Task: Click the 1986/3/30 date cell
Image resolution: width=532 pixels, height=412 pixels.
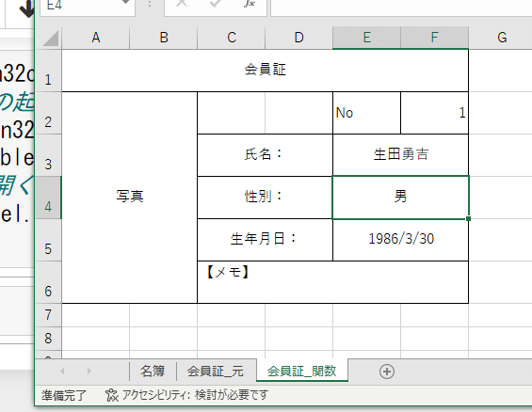Action: [x=401, y=240]
